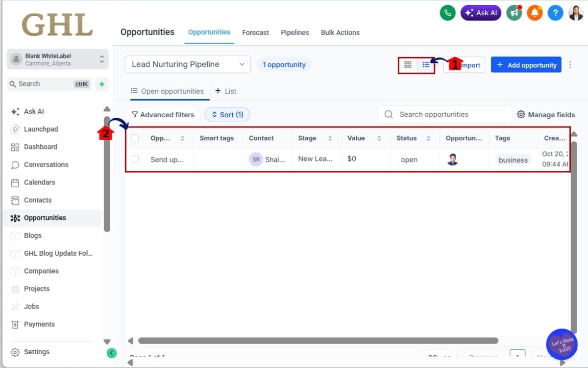This screenshot has height=368, width=588.
Task: Open Companies from sidebar
Action: pos(41,271)
